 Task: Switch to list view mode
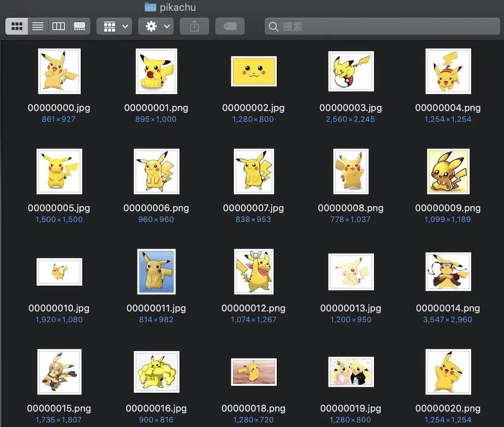pos(38,26)
